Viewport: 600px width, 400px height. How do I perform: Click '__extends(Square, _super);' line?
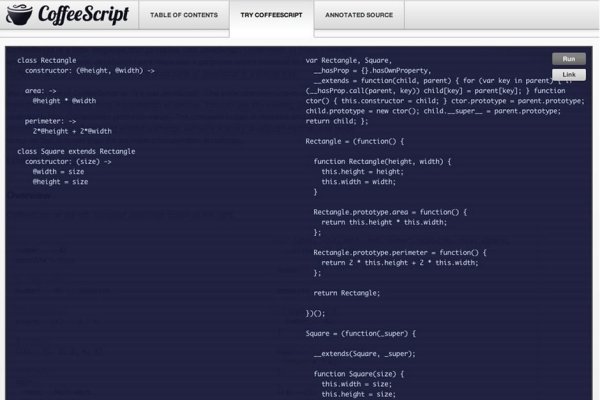365,354
